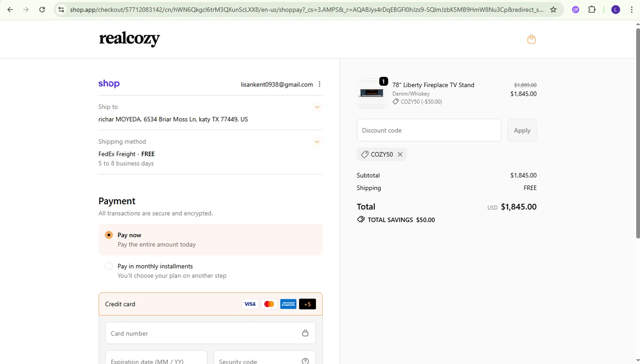Click the email lisankent0938@gmail.com
This screenshot has width=640, height=364.
click(x=276, y=84)
